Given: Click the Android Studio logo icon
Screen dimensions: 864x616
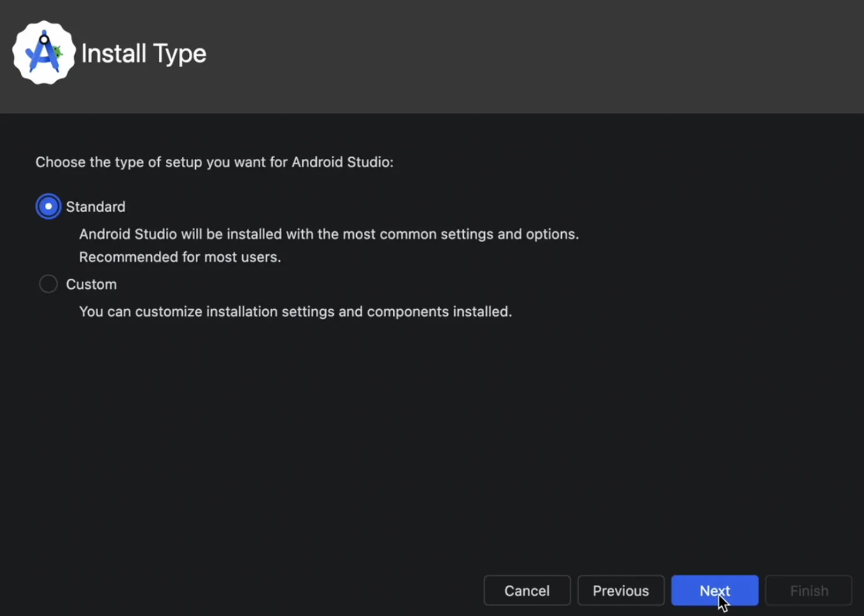Looking at the screenshot, I should click(x=44, y=53).
